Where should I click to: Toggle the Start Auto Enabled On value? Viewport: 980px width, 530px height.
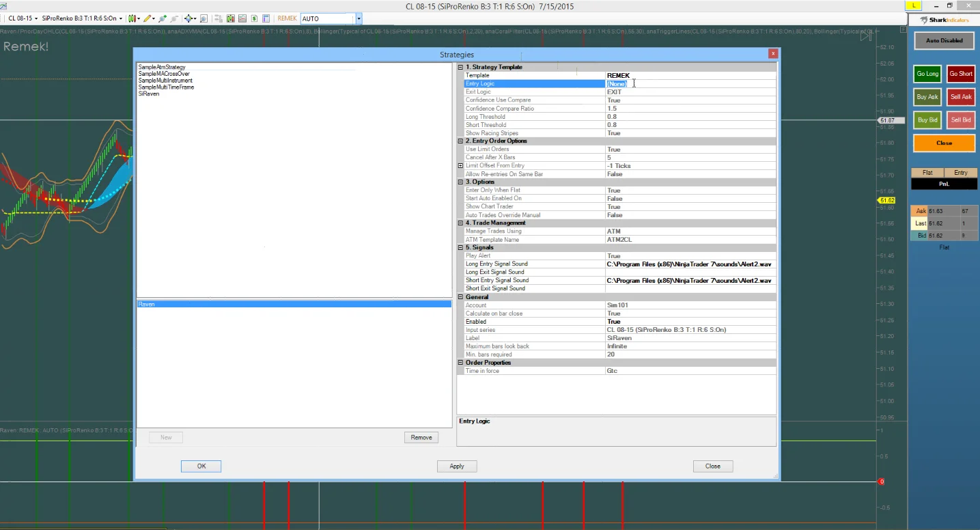690,198
